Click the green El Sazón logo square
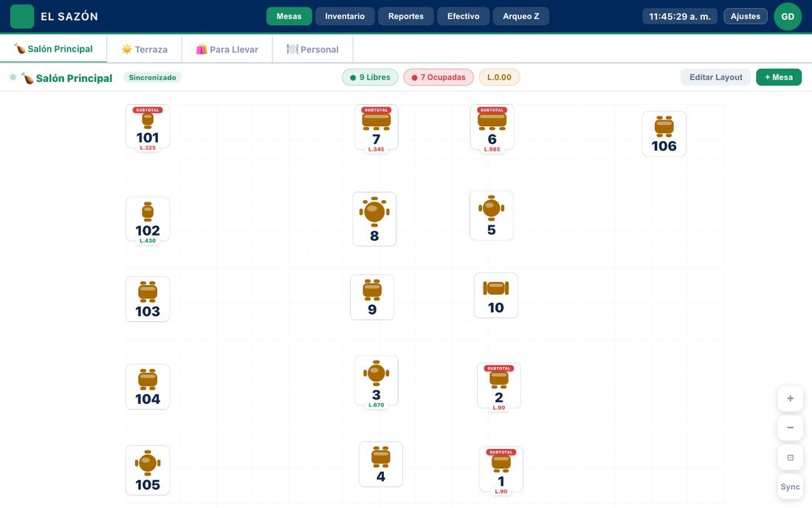This screenshot has height=508, width=812. click(x=22, y=16)
